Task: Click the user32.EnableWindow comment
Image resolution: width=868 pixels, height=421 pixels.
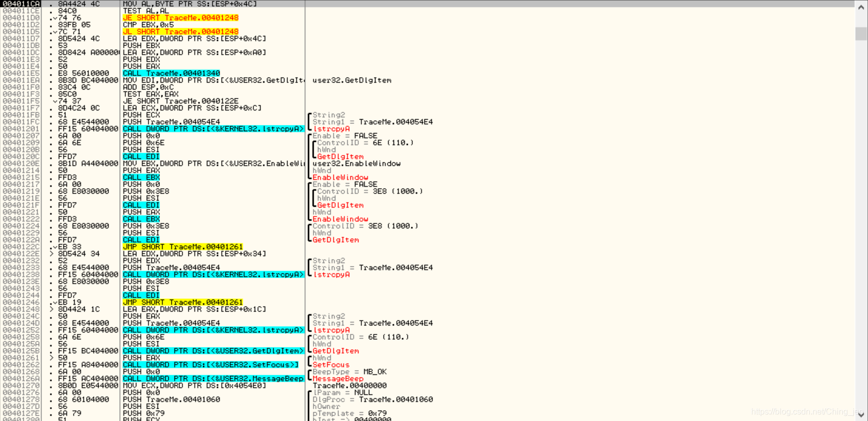Action: click(356, 163)
